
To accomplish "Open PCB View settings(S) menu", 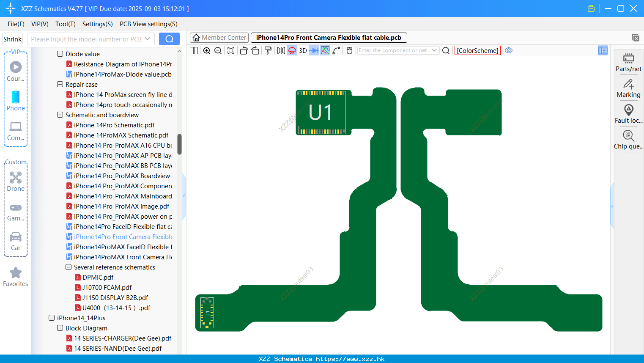I will pyautogui.click(x=148, y=24).
